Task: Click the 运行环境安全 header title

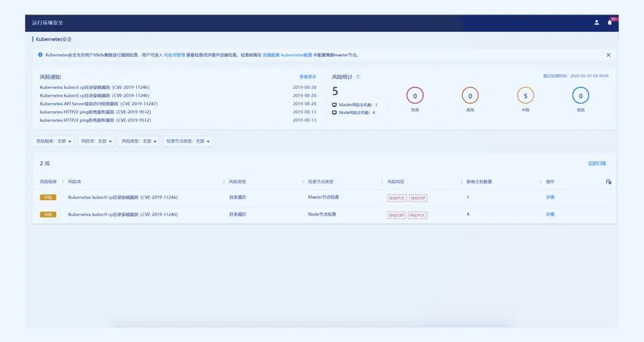Action: tap(48, 23)
